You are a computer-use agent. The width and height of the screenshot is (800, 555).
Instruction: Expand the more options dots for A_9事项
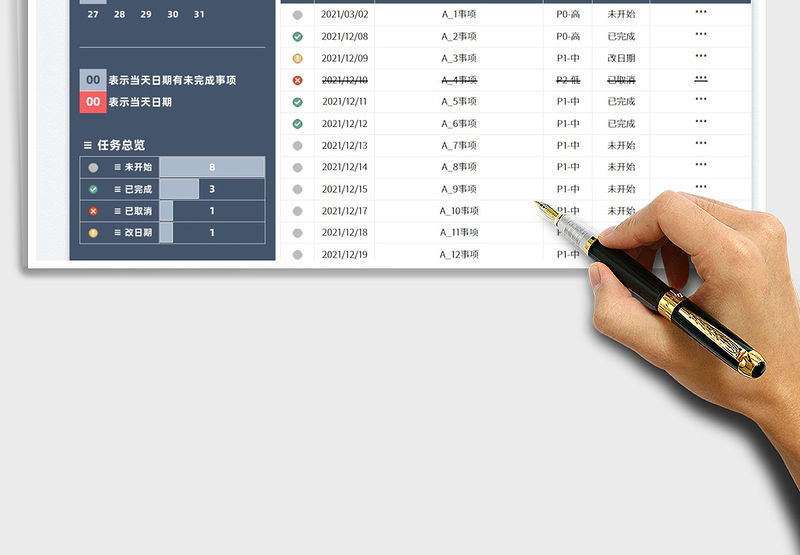(x=700, y=187)
